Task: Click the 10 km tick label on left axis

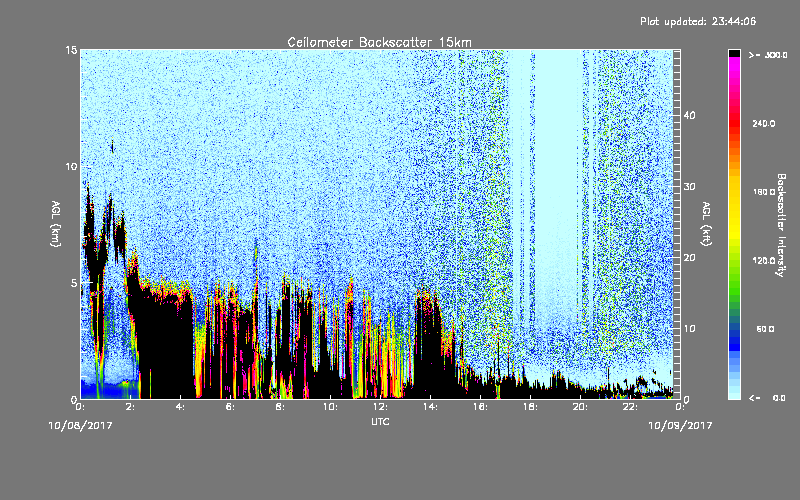Action: click(x=71, y=167)
